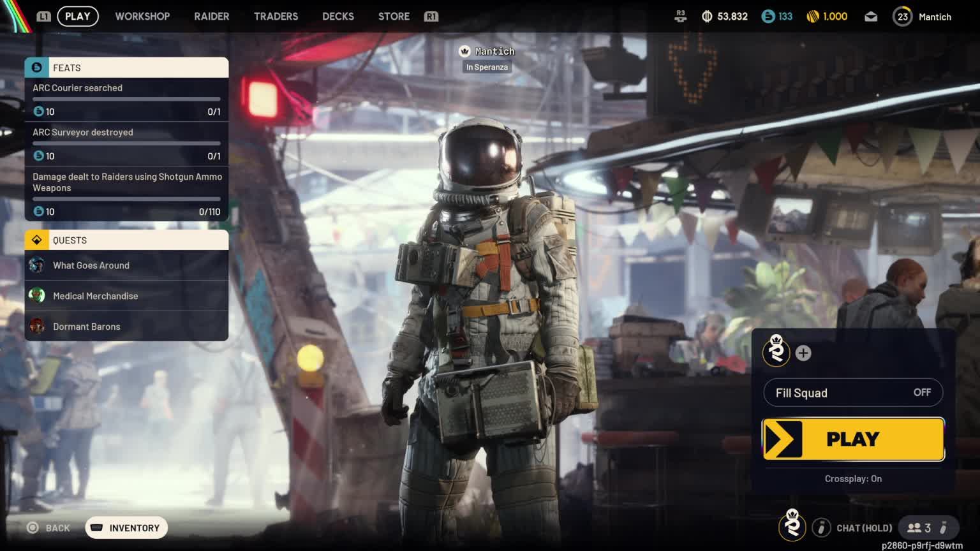The image size is (980, 551).
Task: Add a squad member with the plus icon
Action: coord(803,353)
